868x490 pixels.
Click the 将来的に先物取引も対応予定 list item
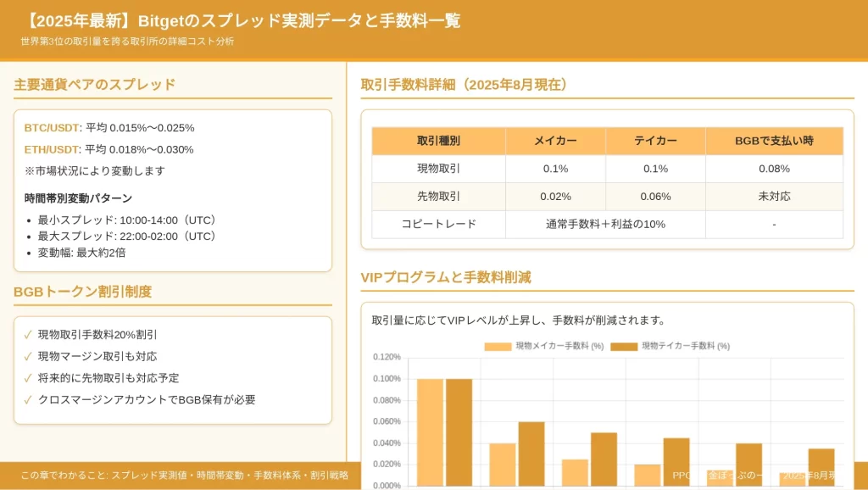pos(108,378)
